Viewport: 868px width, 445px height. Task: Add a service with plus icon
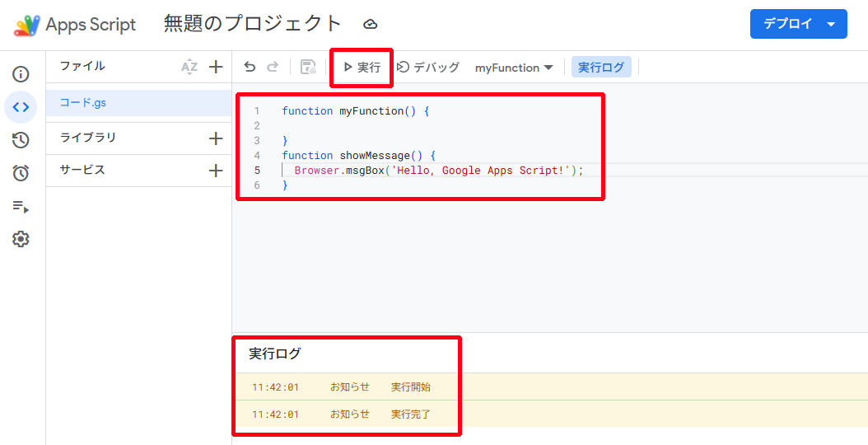point(215,170)
